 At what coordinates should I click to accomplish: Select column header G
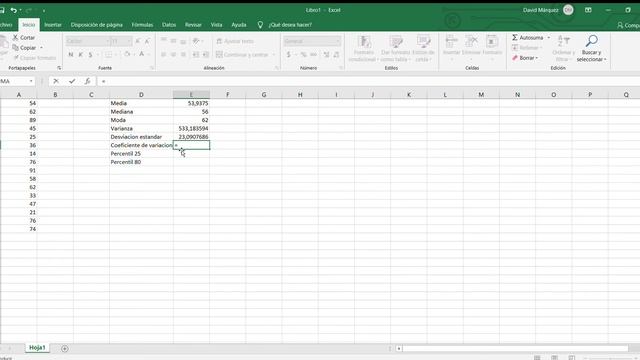pos(264,95)
